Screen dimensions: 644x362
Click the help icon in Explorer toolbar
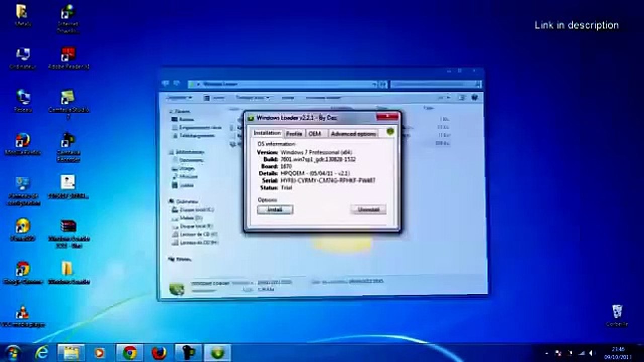(x=474, y=97)
